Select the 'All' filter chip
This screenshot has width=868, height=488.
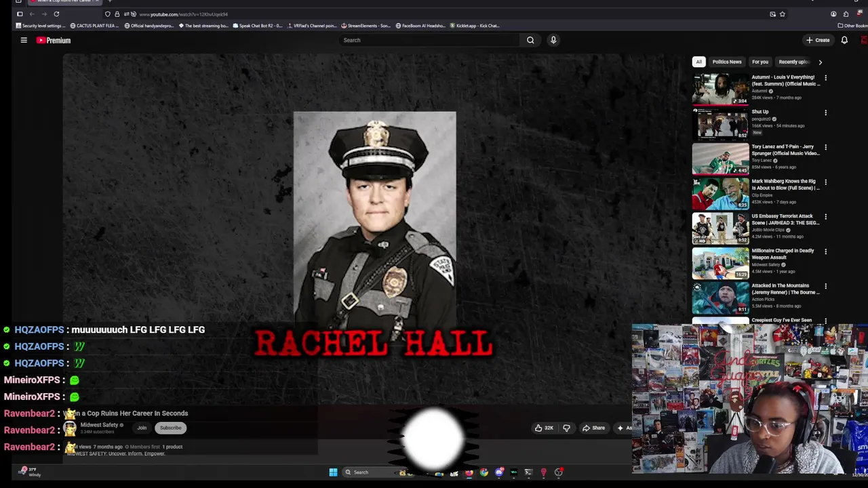(698, 62)
